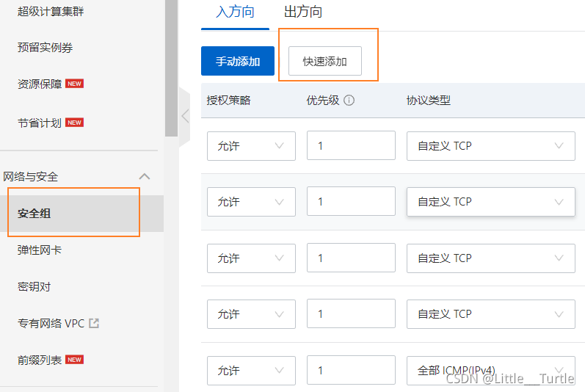Open 前缀列表 in the sidebar
The height and width of the screenshot is (392, 585).
(40, 360)
